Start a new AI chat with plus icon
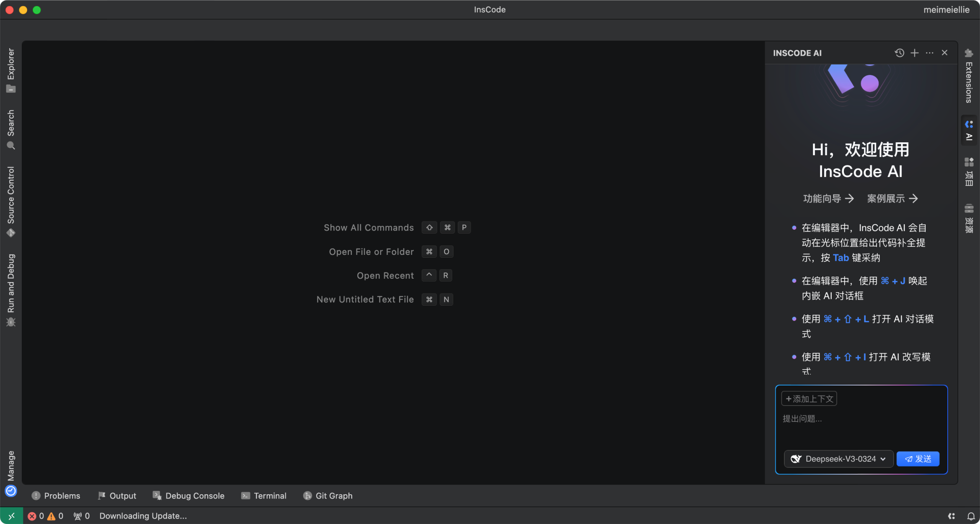This screenshot has width=980, height=524. pyautogui.click(x=915, y=53)
